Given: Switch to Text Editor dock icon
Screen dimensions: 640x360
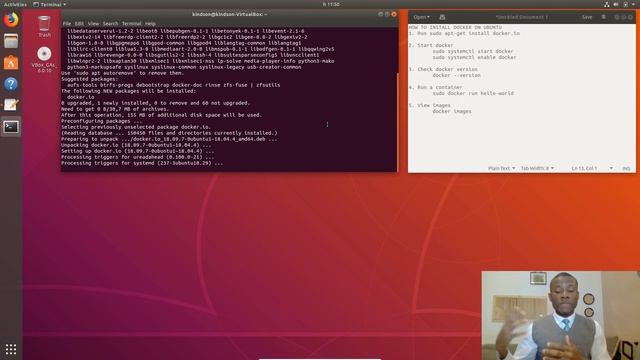Looking at the screenshot, I should coord(11,105).
